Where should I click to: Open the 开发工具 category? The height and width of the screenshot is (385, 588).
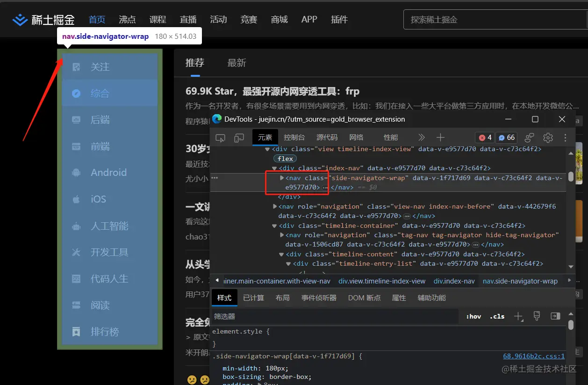[110, 252]
